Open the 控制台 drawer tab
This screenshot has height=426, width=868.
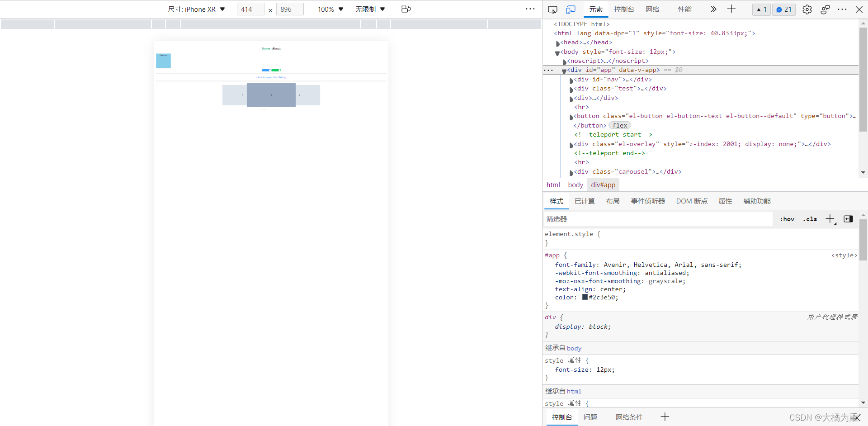pyautogui.click(x=562, y=417)
